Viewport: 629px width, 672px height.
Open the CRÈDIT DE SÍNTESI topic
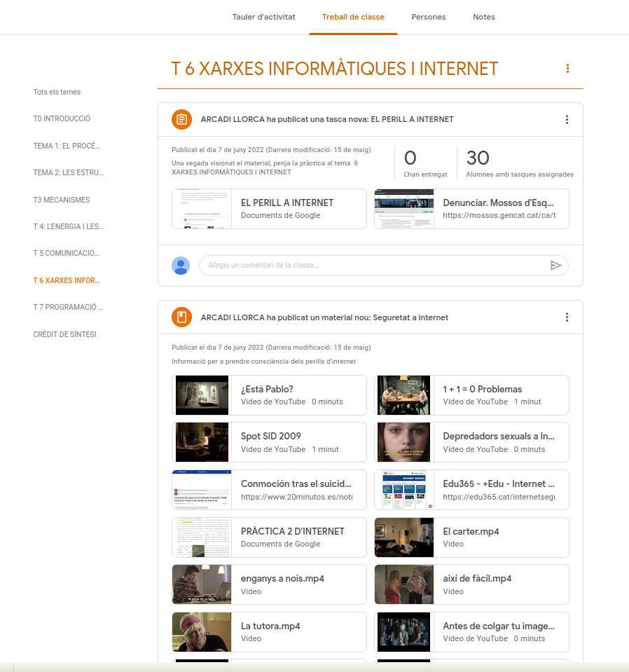[x=64, y=334]
